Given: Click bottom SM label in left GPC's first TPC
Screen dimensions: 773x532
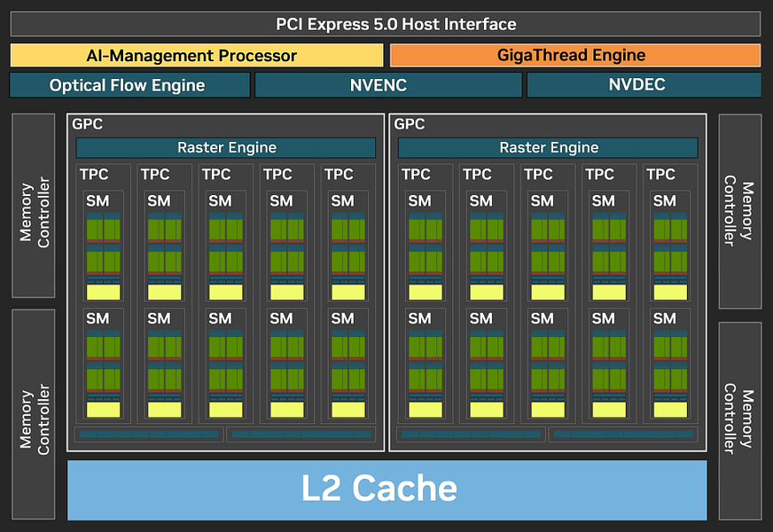Looking at the screenshot, I should (x=98, y=319).
